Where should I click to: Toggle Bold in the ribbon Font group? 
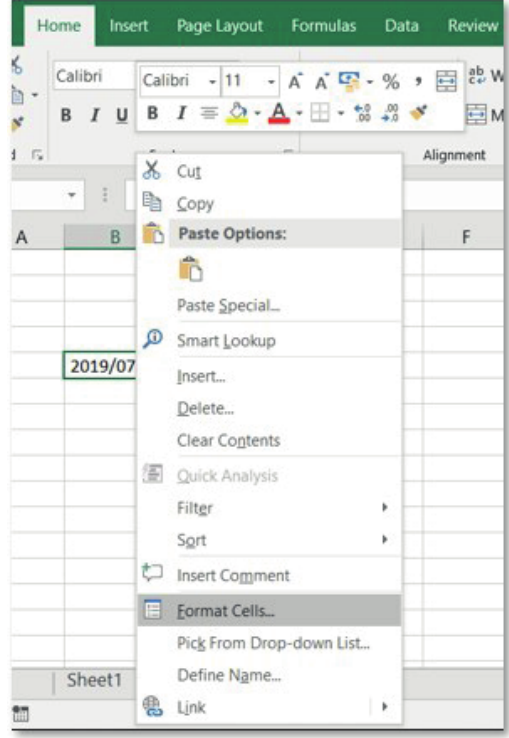(66, 115)
